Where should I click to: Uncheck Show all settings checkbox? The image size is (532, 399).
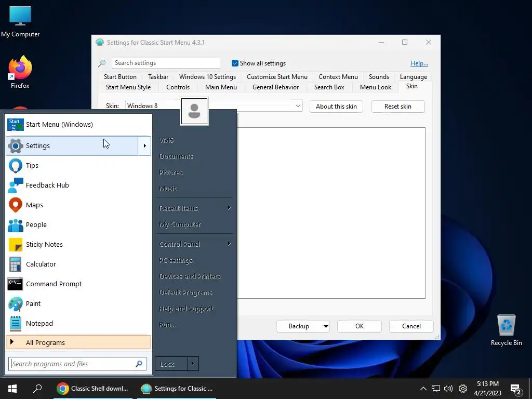235,63
